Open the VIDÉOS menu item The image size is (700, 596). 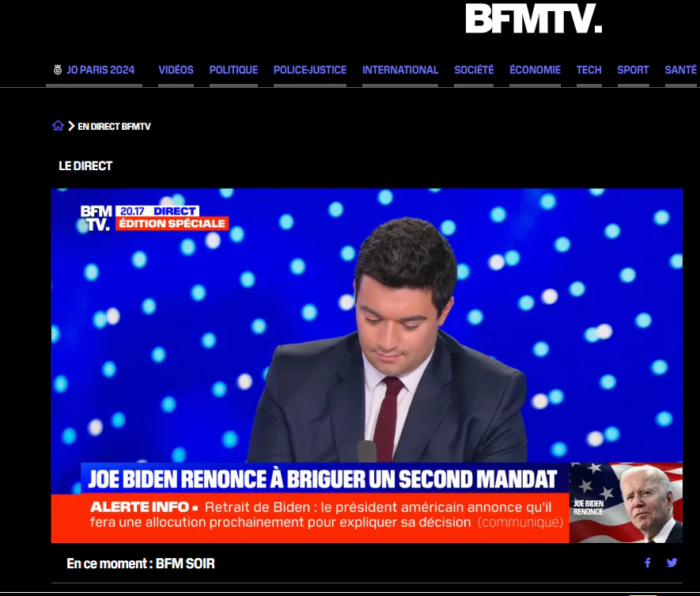[x=176, y=70]
